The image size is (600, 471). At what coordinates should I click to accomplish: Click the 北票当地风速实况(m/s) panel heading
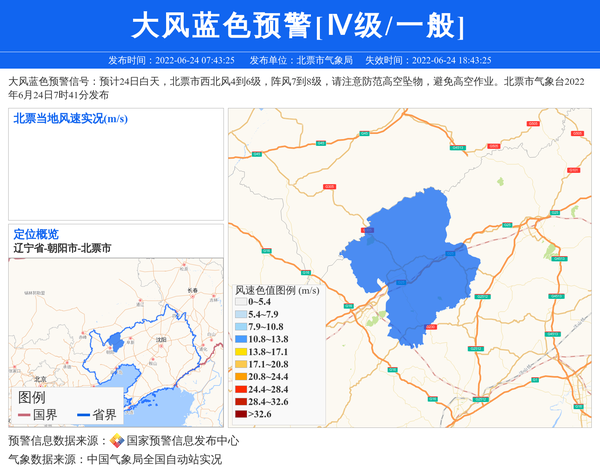[x=70, y=119]
